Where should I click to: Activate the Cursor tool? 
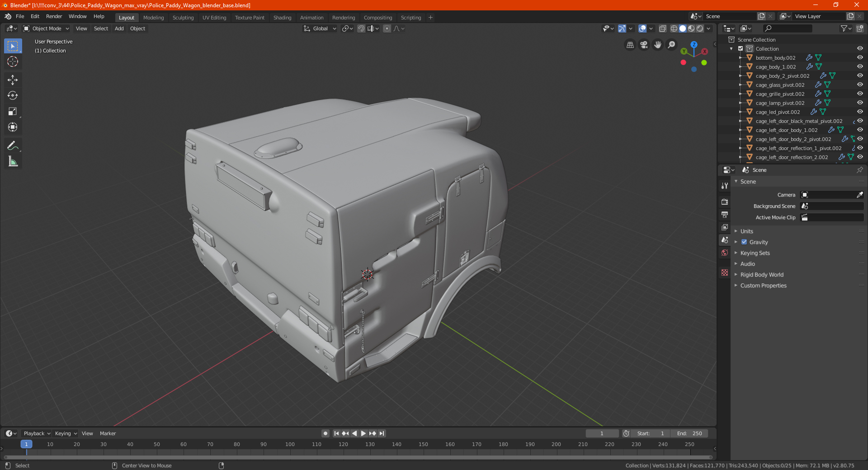click(x=13, y=61)
